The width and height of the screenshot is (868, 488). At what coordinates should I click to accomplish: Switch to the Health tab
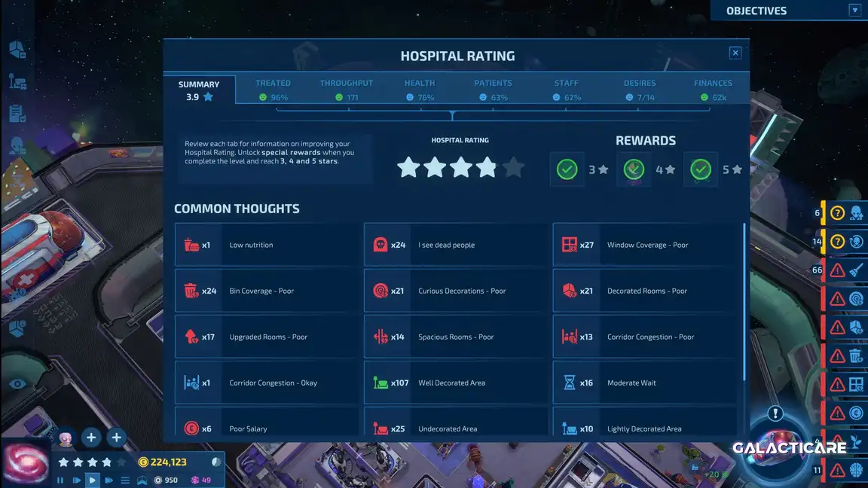(x=420, y=90)
